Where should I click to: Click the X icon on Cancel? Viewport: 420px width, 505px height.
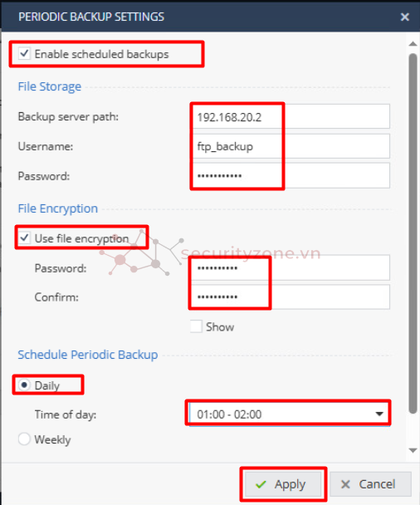point(345,484)
